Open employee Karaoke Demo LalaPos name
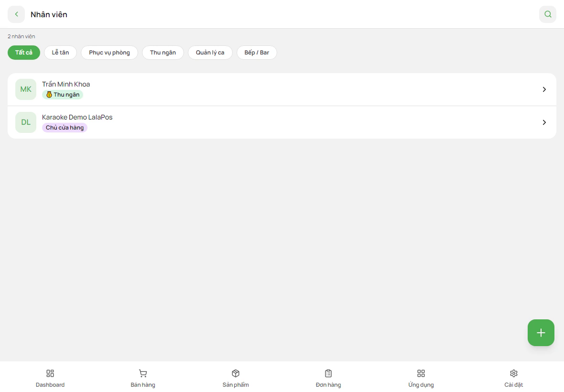 pos(77,117)
